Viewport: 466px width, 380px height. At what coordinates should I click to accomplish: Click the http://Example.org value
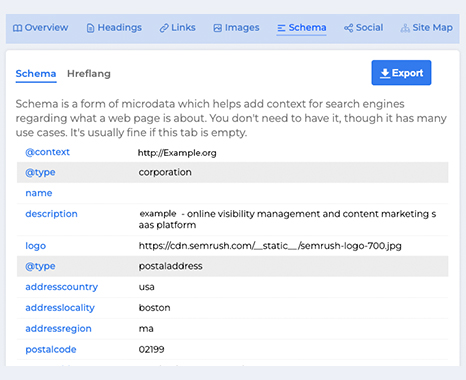[x=177, y=153]
